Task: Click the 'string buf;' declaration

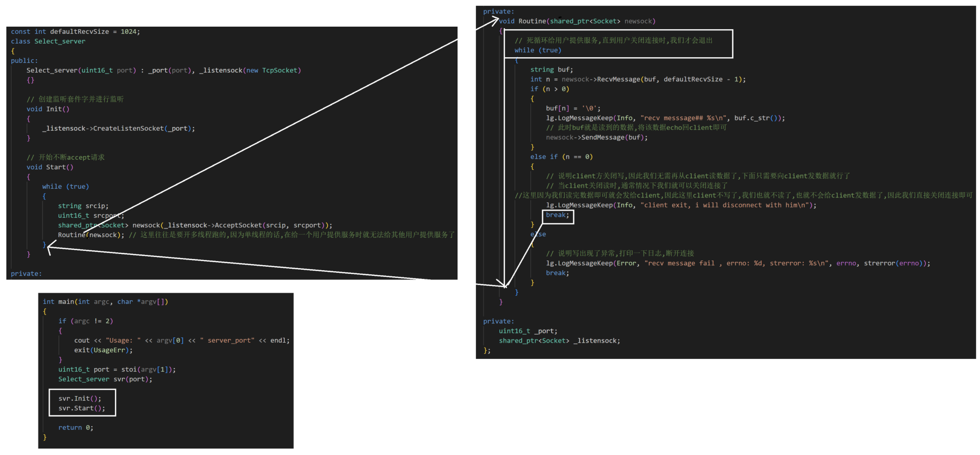Action: coord(552,69)
